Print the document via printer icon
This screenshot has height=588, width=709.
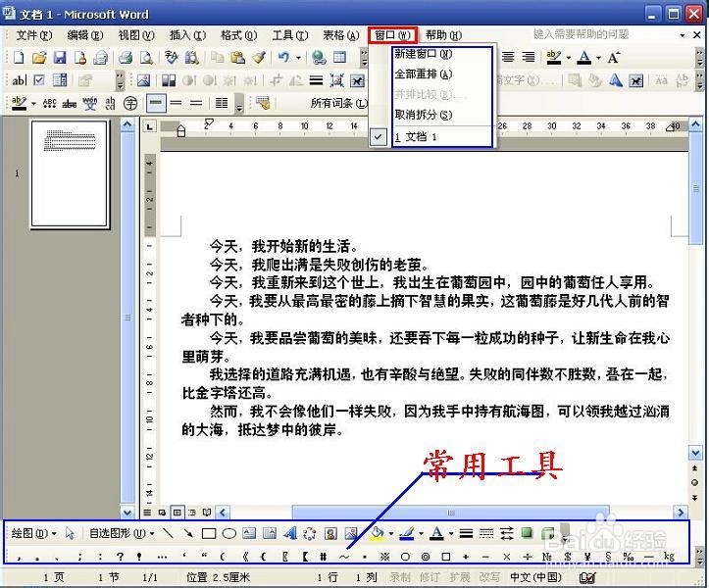coord(126,58)
